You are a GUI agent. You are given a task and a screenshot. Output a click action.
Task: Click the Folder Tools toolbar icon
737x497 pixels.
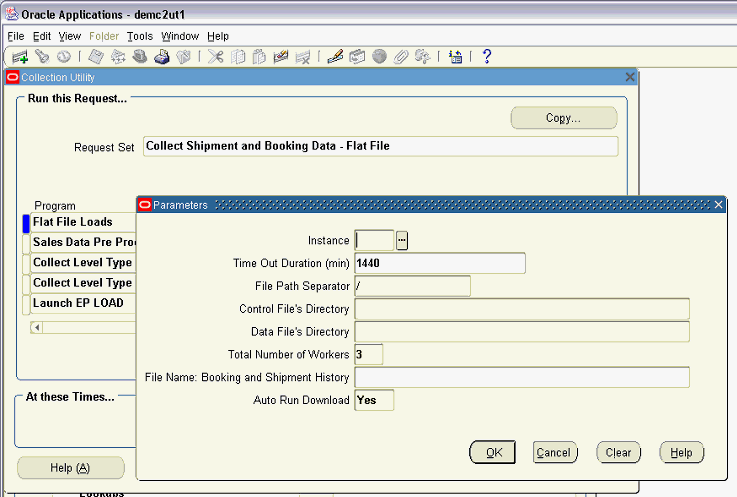[423, 57]
